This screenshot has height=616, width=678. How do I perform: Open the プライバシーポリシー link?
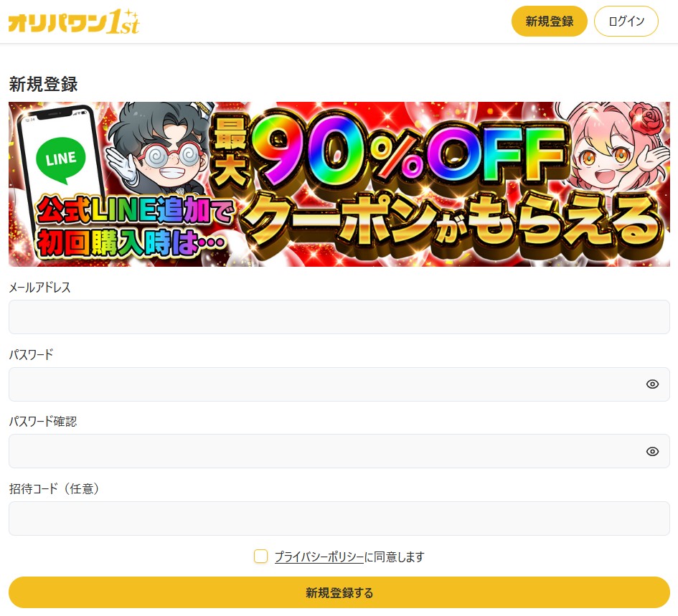coord(319,556)
